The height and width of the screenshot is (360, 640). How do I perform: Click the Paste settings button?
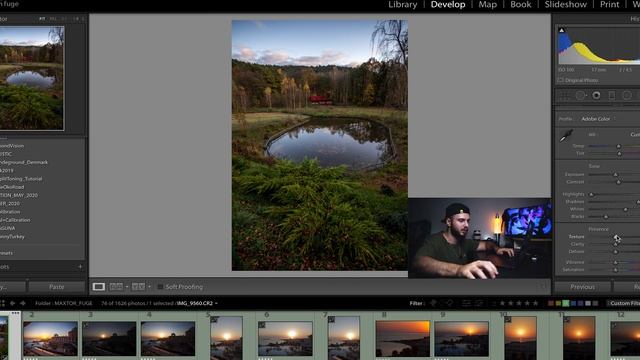pyautogui.click(x=56, y=287)
